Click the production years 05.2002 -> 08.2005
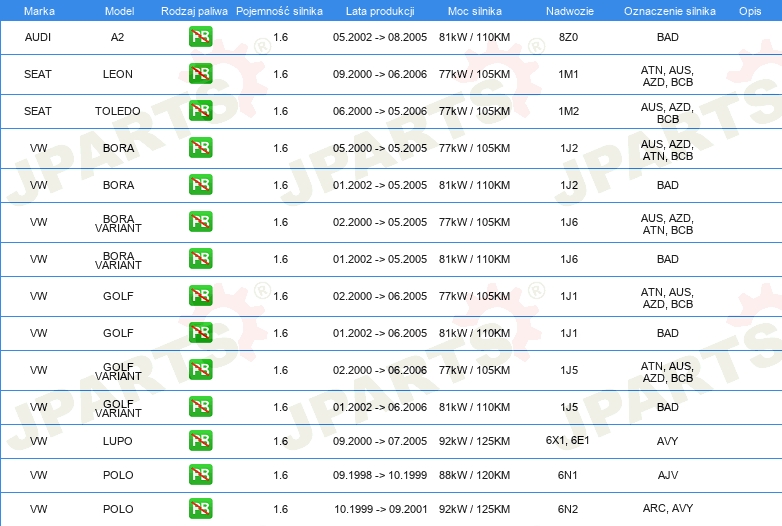The width and height of the screenshot is (782, 526). click(x=380, y=37)
